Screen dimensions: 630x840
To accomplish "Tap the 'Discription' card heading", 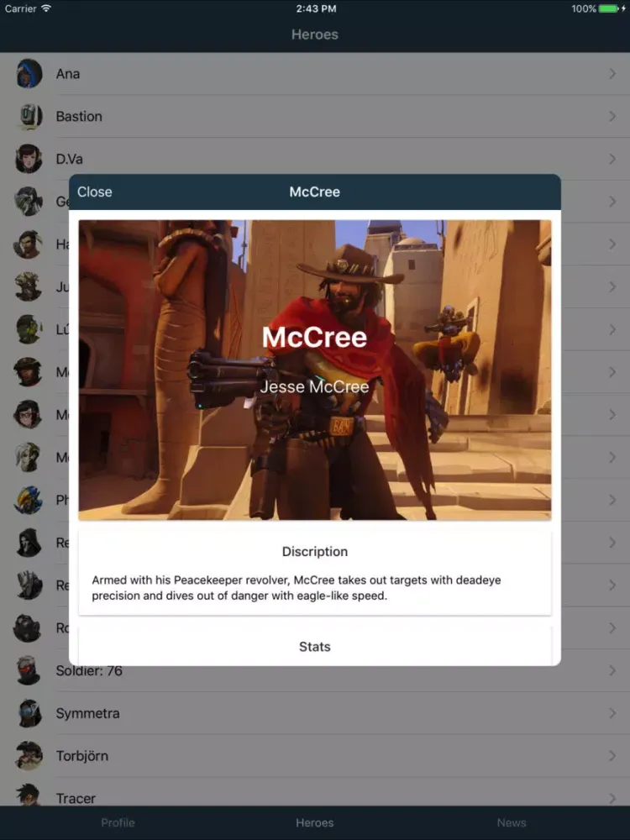I will pyautogui.click(x=314, y=551).
